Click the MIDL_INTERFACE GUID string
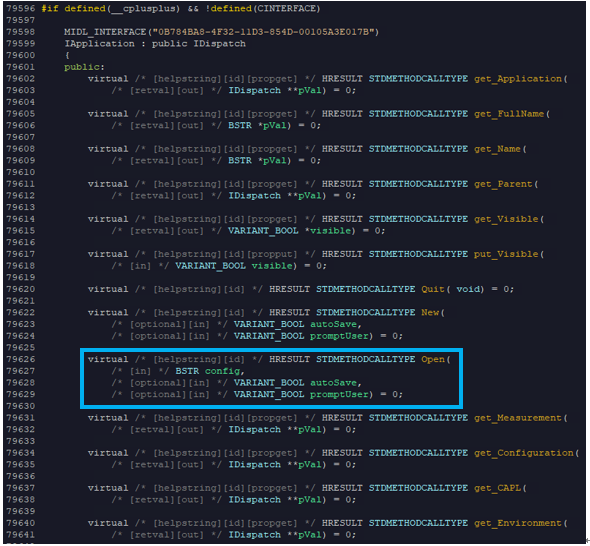Screen dimensions: 590x546 coord(263,32)
